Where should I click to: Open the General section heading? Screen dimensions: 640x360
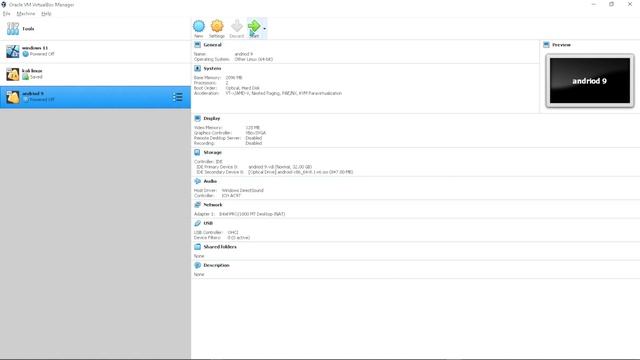pyautogui.click(x=213, y=45)
